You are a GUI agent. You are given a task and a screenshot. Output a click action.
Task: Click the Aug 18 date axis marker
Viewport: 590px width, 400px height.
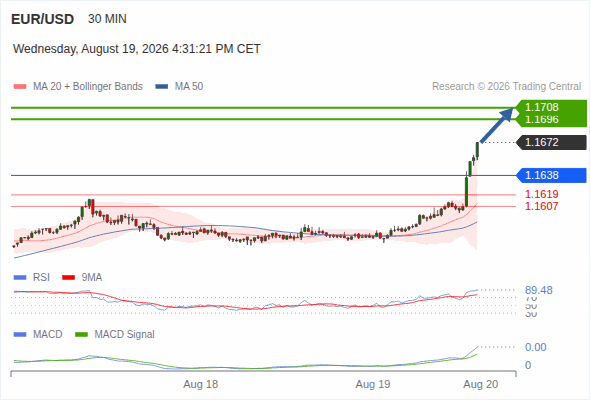pyautogui.click(x=201, y=384)
